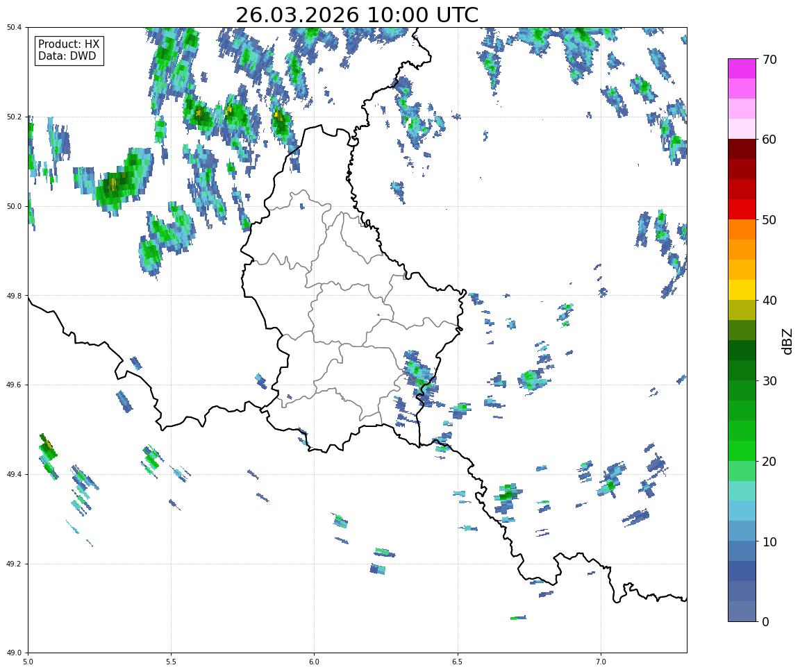This screenshot has height=672, width=800.
Task: Click the colorbar tick label 50
Action: (x=769, y=220)
